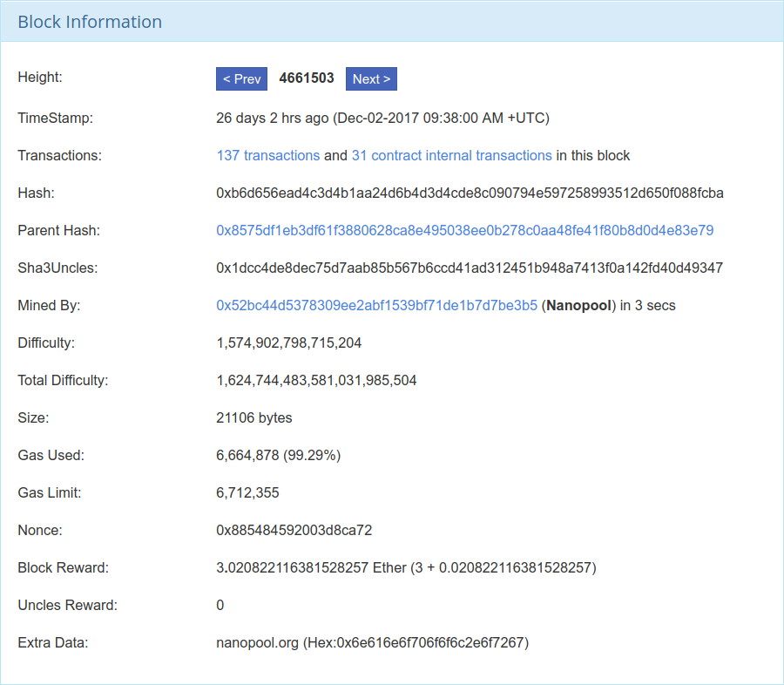Image resolution: width=784 pixels, height=685 pixels.
Task: Click the Block Reward Ether amount
Action: 405,567
